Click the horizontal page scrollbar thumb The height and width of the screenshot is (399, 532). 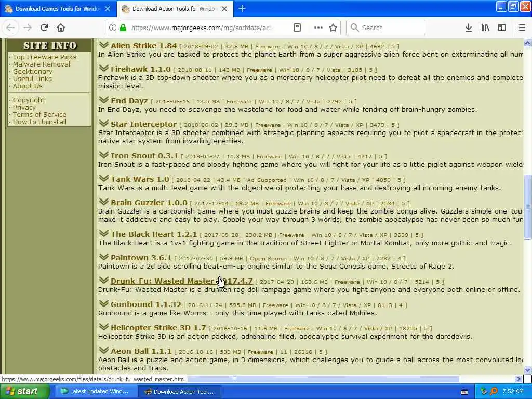pyautogui.click(x=324, y=379)
